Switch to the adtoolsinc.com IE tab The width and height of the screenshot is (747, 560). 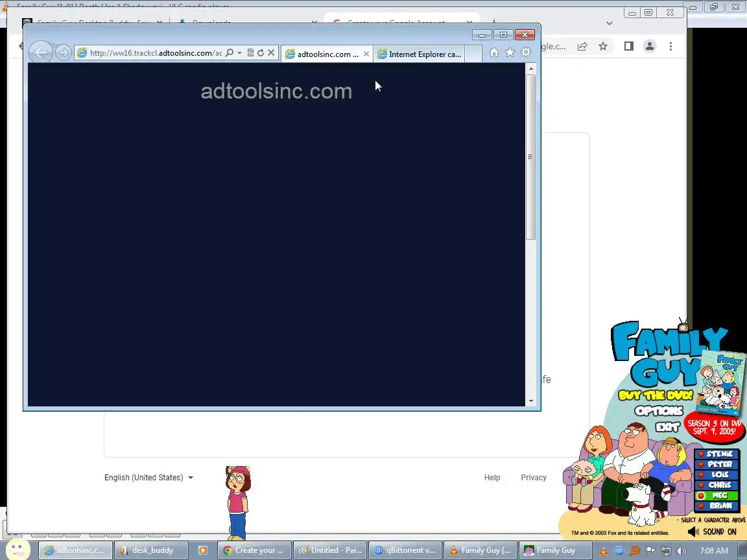point(326,54)
